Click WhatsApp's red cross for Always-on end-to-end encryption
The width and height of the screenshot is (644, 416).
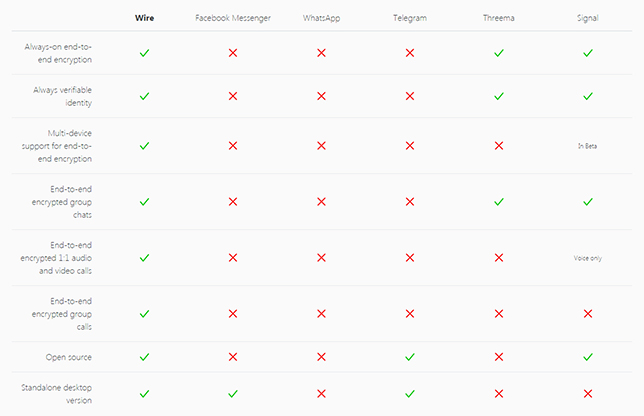point(321,53)
